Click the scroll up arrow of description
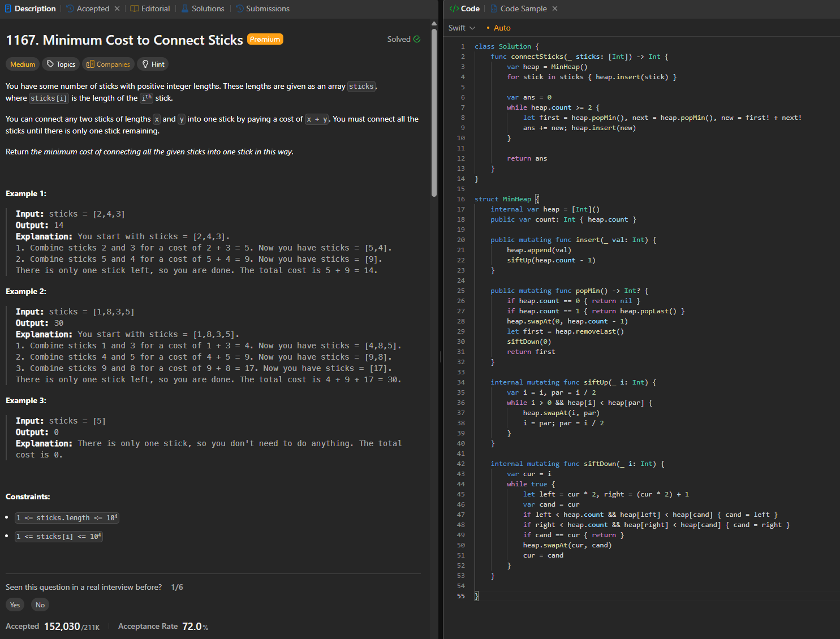 (434, 24)
